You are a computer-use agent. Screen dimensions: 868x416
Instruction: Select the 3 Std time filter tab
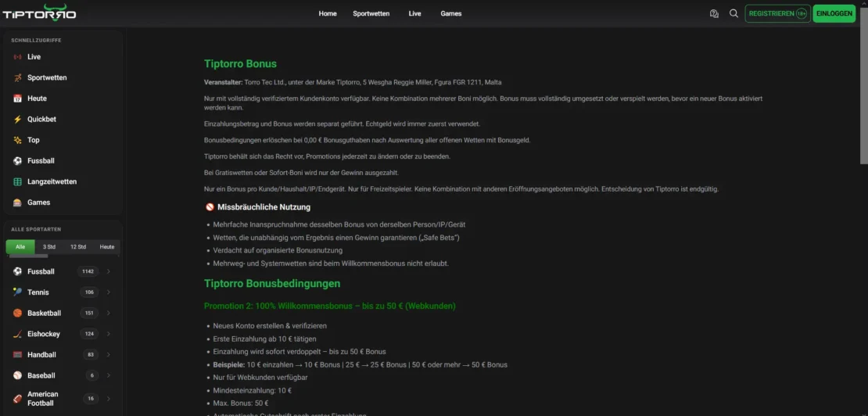point(49,247)
